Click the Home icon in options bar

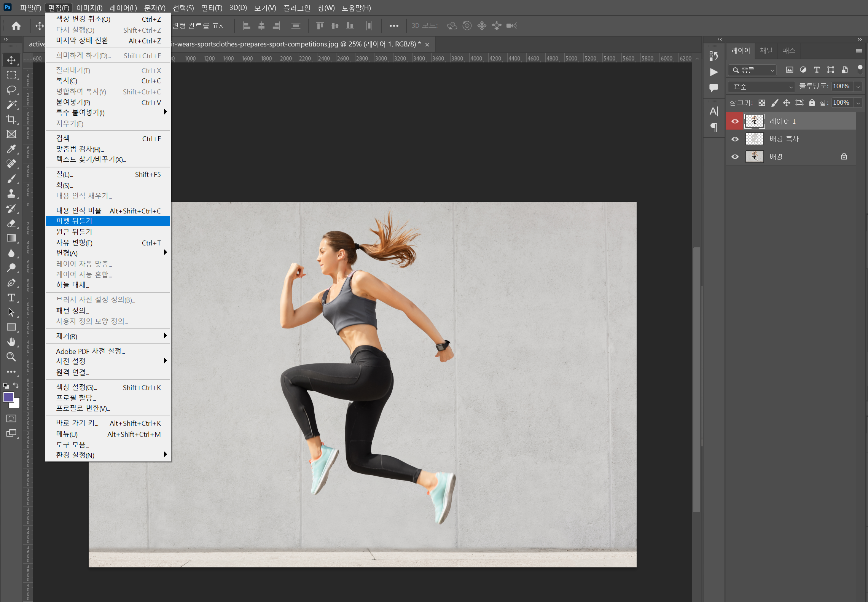(x=16, y=26)
